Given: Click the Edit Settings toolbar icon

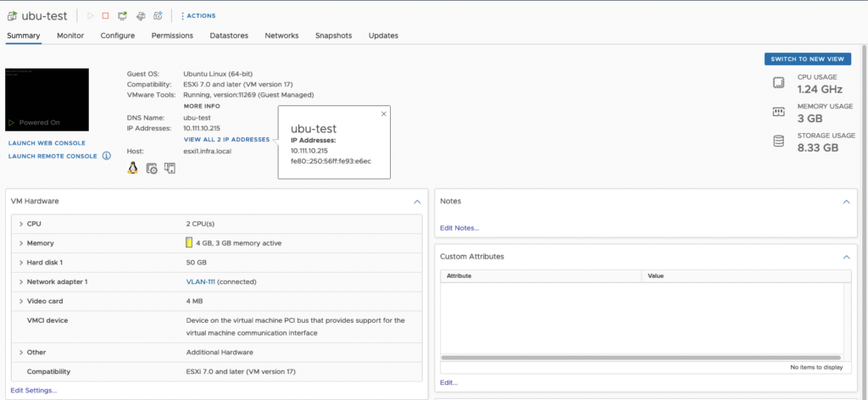Looking at the screenshot, I should (x=141, y=15).
